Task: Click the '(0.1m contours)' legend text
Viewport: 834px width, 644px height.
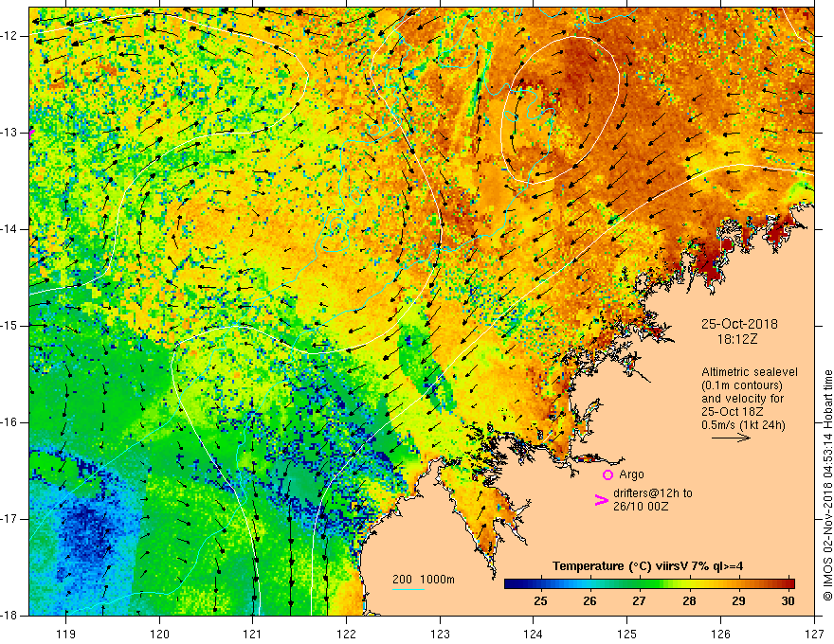Action: (742, 385)
